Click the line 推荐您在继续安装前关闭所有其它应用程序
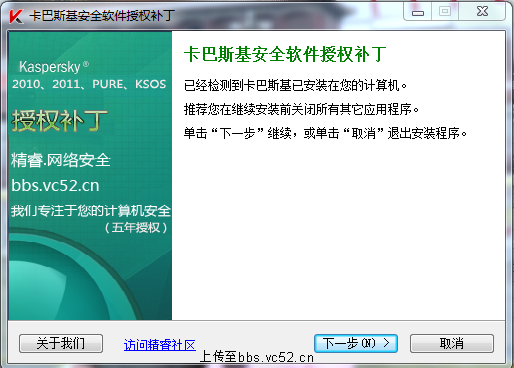514x368 pixels. click(x=301, y=109)
